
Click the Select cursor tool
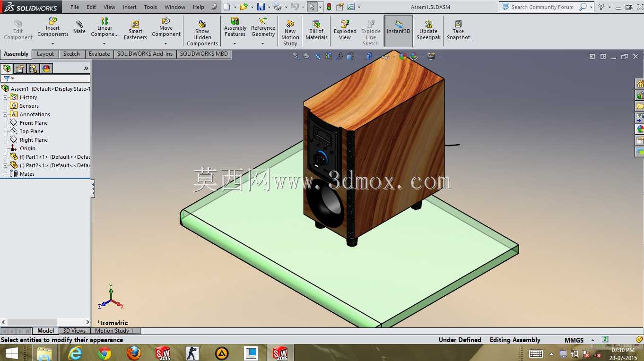pos(312,7)
